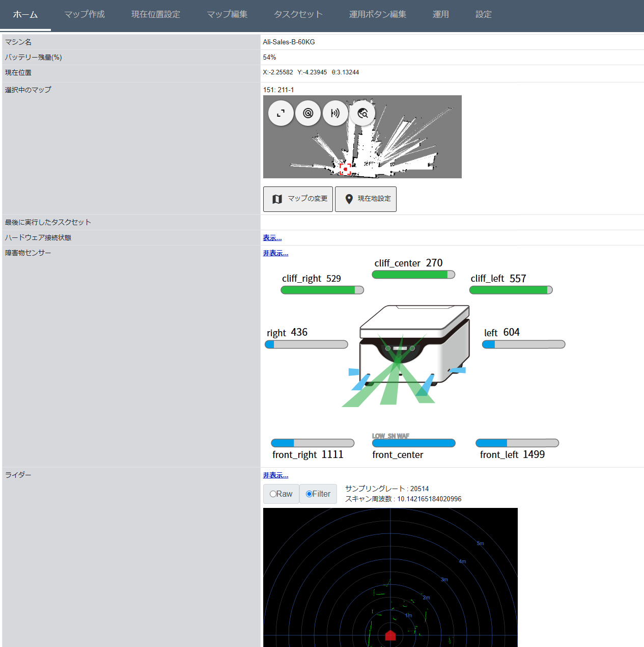Switch to the マップ作成 tab

coord(85,14)
